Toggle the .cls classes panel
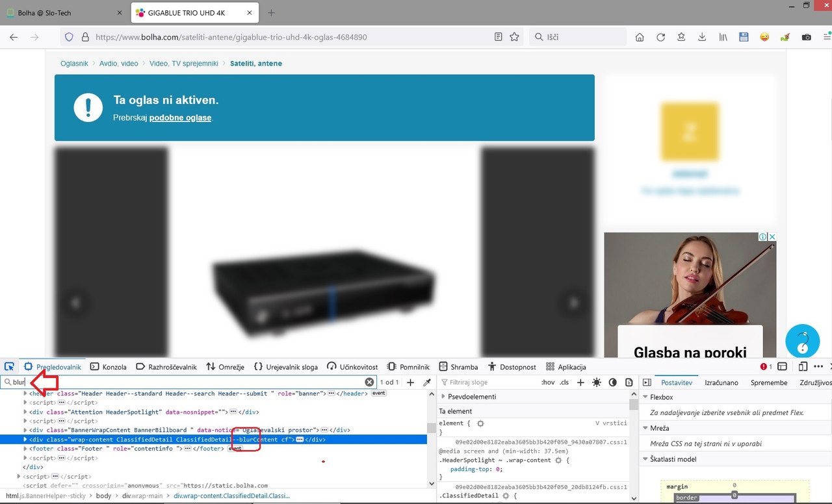832x504 pixels. pyautogui.click(x=564, y=383)
